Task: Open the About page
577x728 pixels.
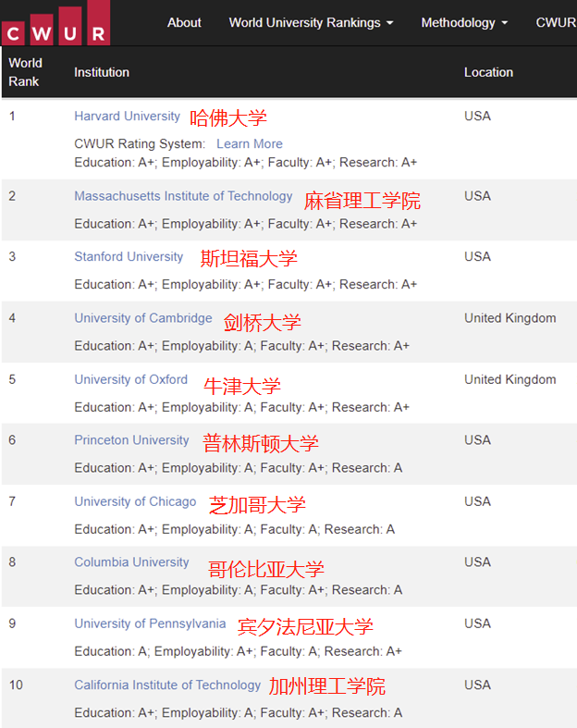Action: 184,23
